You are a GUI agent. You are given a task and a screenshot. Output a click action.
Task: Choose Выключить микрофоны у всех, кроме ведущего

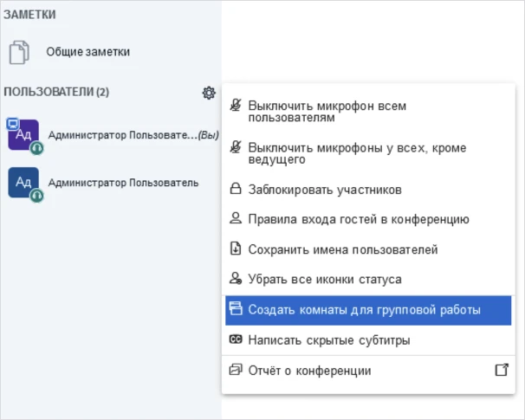point(368,153)
